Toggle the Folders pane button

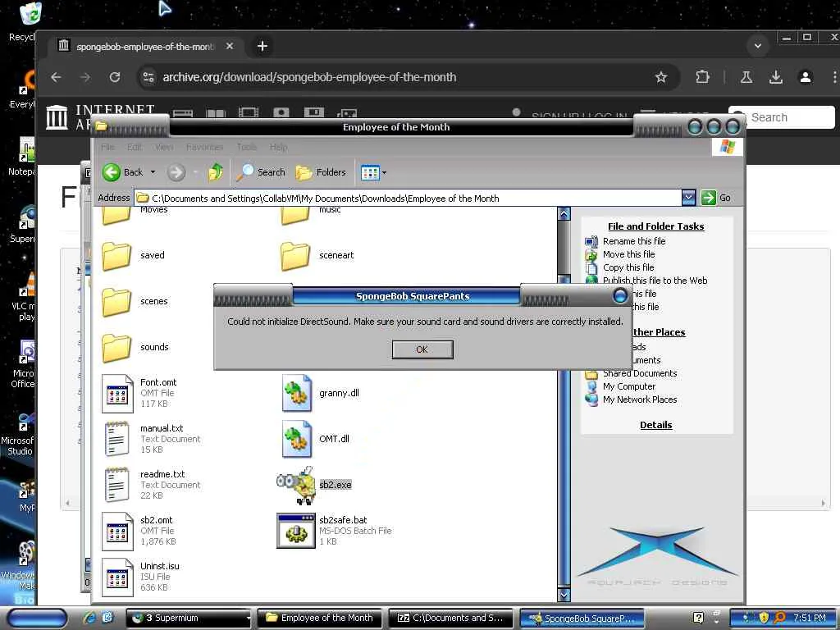(321, 172)
